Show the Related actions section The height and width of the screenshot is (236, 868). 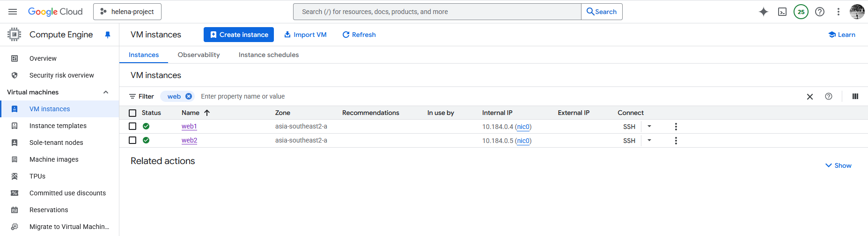pyautogui.click(x=838, y=165)
